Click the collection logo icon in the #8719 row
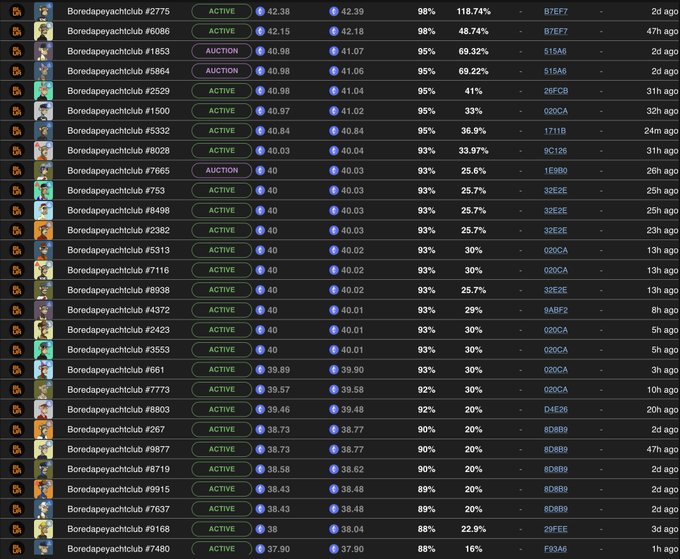 (x=17, y=469)
